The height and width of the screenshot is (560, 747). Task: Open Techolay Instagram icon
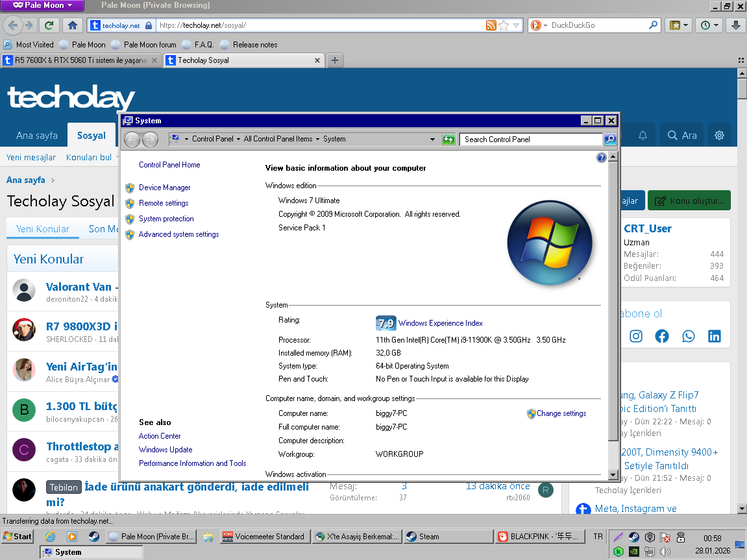pos(636,336)
